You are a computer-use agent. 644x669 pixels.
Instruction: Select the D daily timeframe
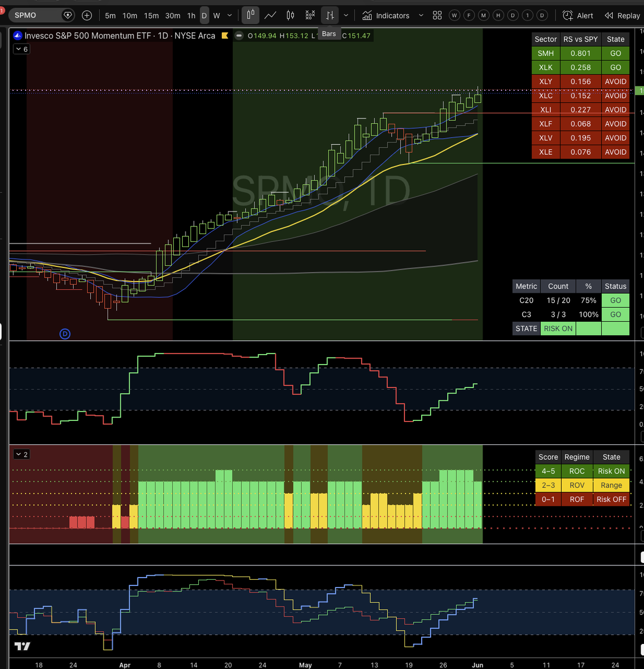[x=204, y=16]
